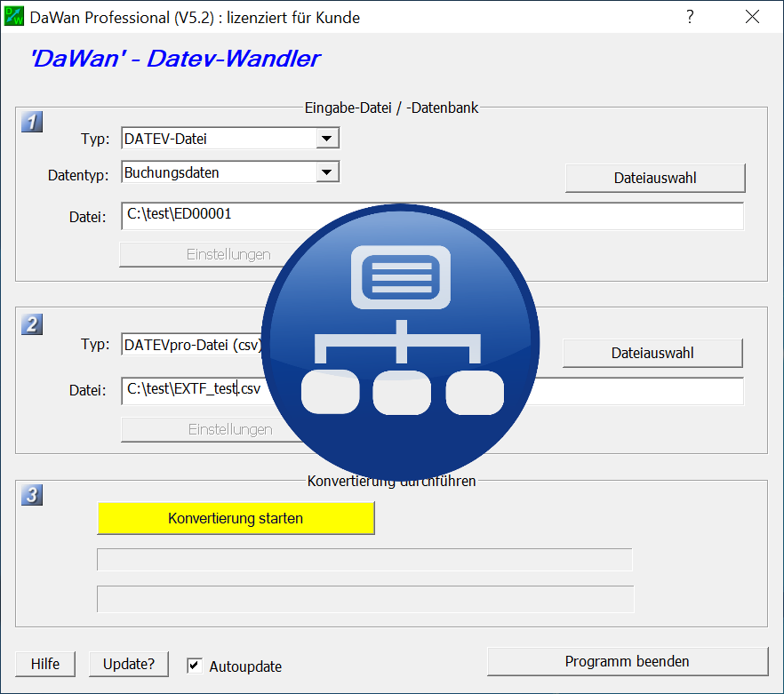Click the large blue network diagram icon
Viewport: 784px width, 694px height.
[400, 342]
